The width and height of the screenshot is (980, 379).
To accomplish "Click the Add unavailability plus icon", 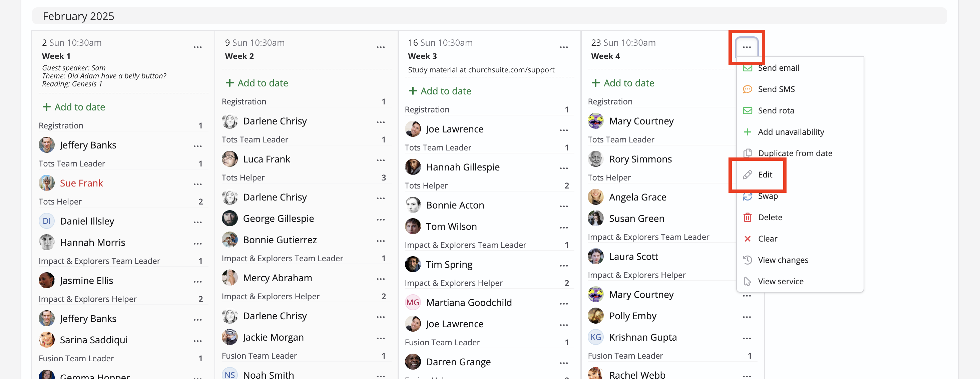I will pos(747,132).
